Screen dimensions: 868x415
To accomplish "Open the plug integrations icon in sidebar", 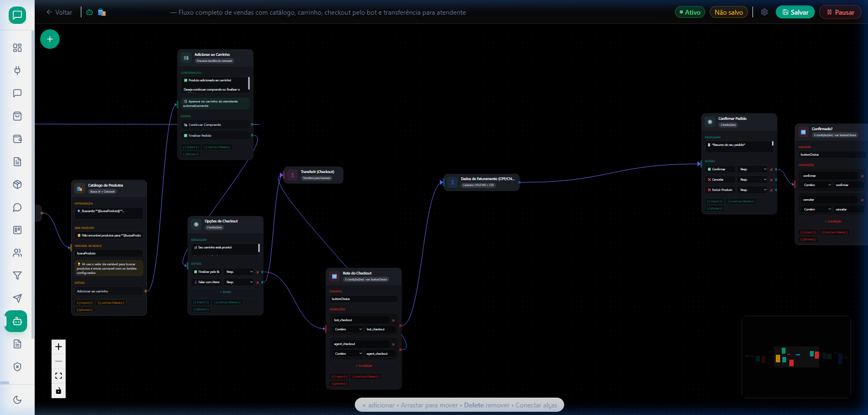I will click(x=17, y=71).
